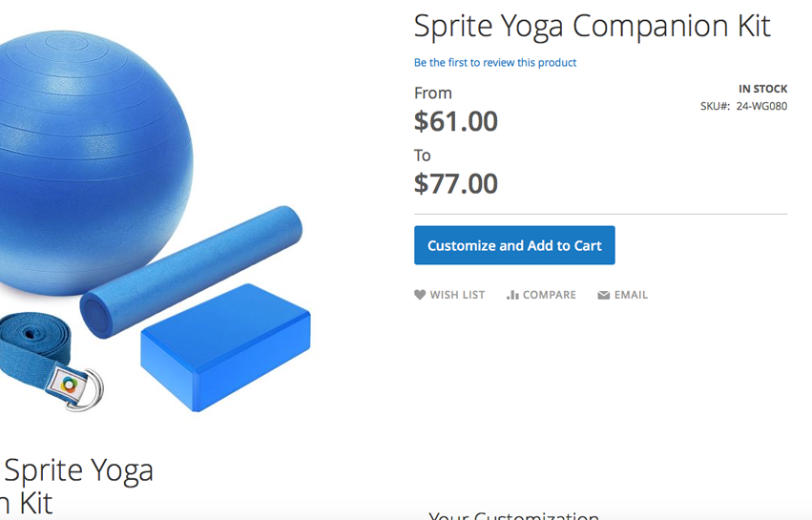Click the envelope Email icon
This screenshot has width=812, height=520.
[604, 296]
